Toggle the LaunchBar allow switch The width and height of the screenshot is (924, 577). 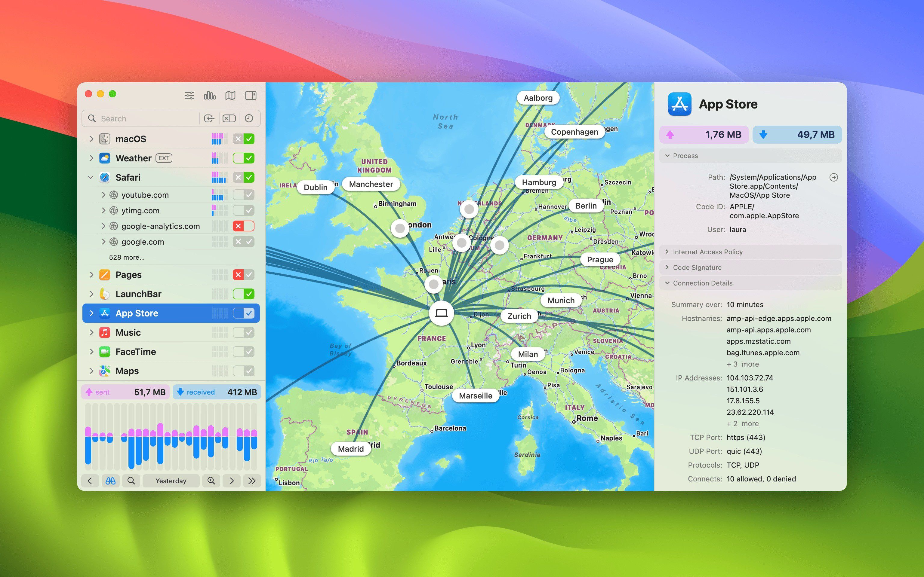(x=244, y=294)
